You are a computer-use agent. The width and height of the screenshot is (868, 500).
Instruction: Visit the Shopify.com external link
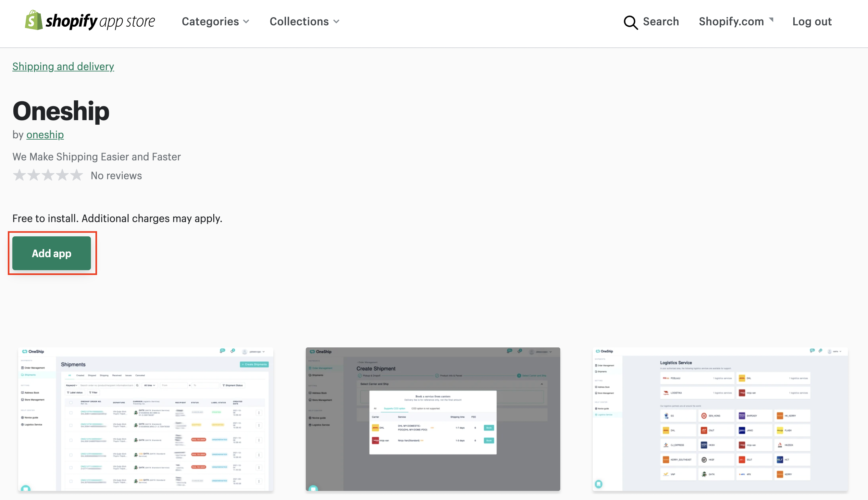(x=736, y=21)
